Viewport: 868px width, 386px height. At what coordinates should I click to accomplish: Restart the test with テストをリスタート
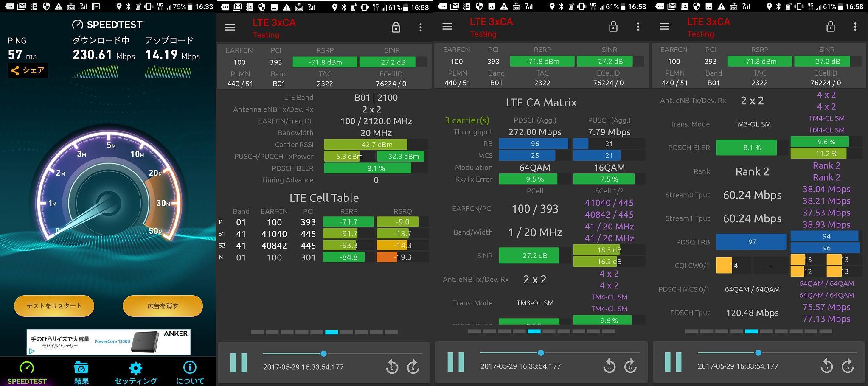click(x=54, y=306)
